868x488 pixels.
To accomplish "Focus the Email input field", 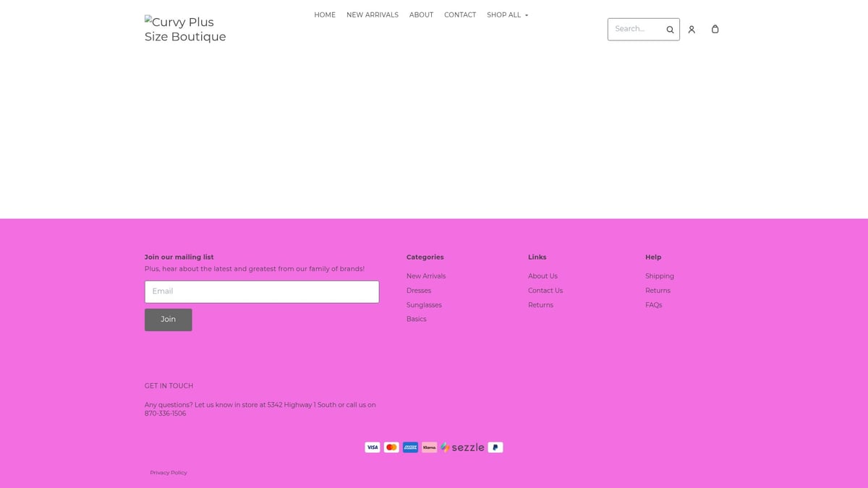I will coord(262,291).
